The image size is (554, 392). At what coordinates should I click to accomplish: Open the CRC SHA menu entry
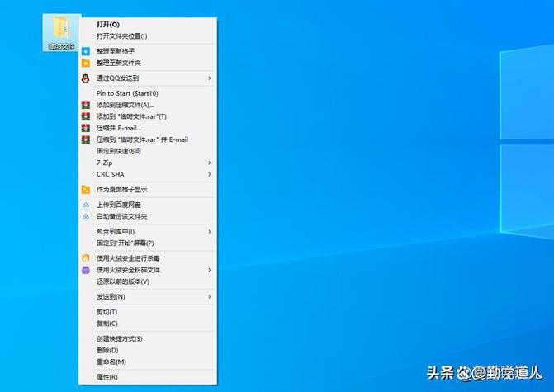pos(148,174)
